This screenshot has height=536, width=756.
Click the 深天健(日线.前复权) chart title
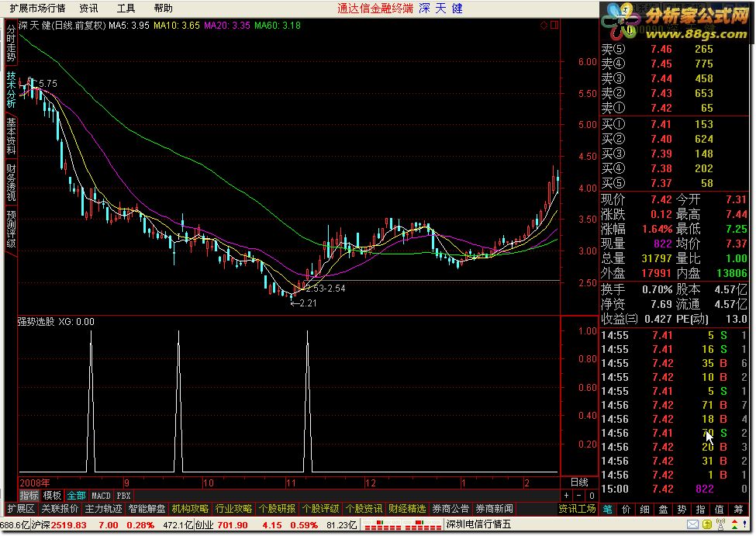tap(62, 25)
